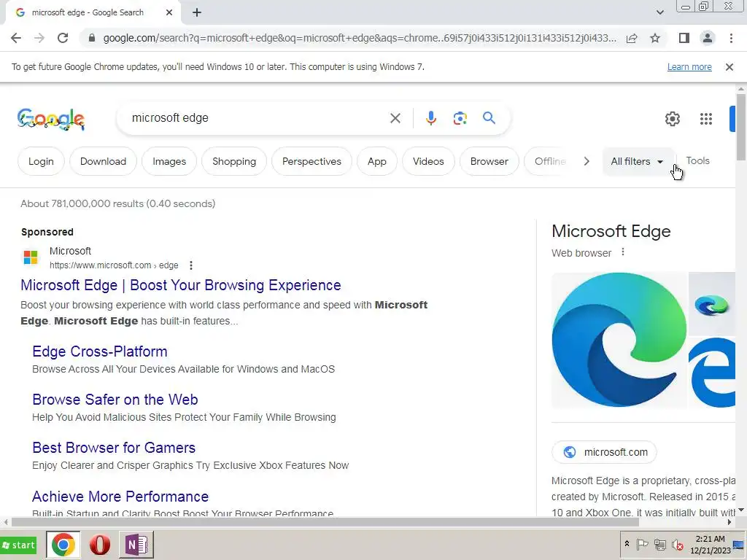Image resolution: width=747 pixels, height=560 pixels.
Task: Dismiss the Windows 10 update notice
Action: [x=729, y=67]
